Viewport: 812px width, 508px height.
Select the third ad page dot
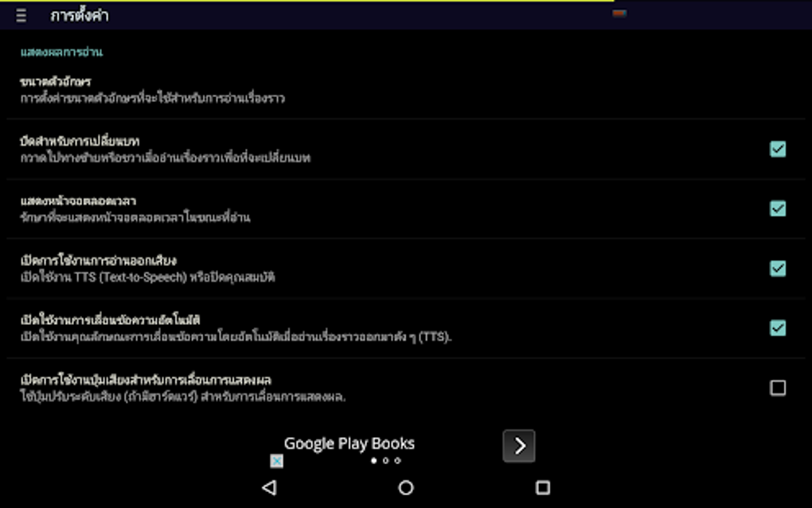(398, 460)
